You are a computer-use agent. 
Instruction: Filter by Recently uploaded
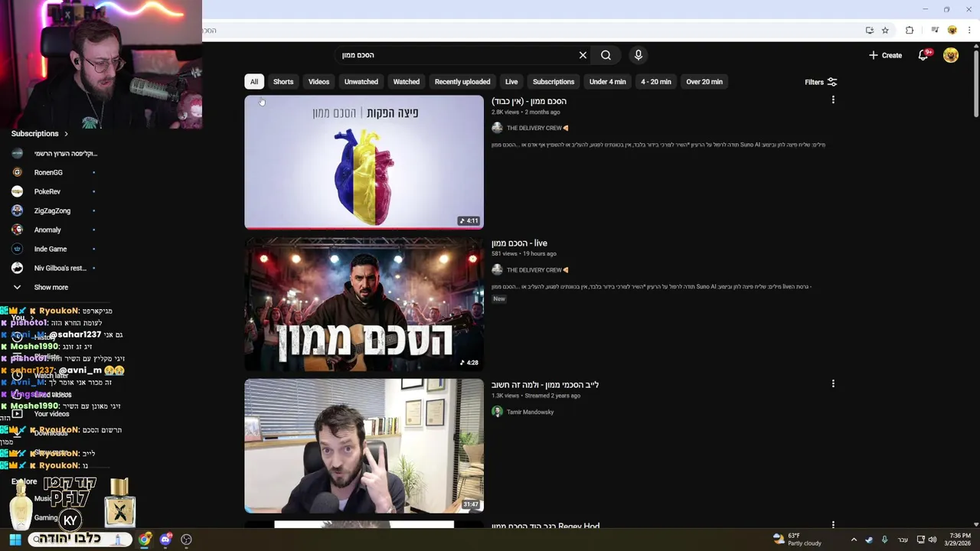coord(462,82)
